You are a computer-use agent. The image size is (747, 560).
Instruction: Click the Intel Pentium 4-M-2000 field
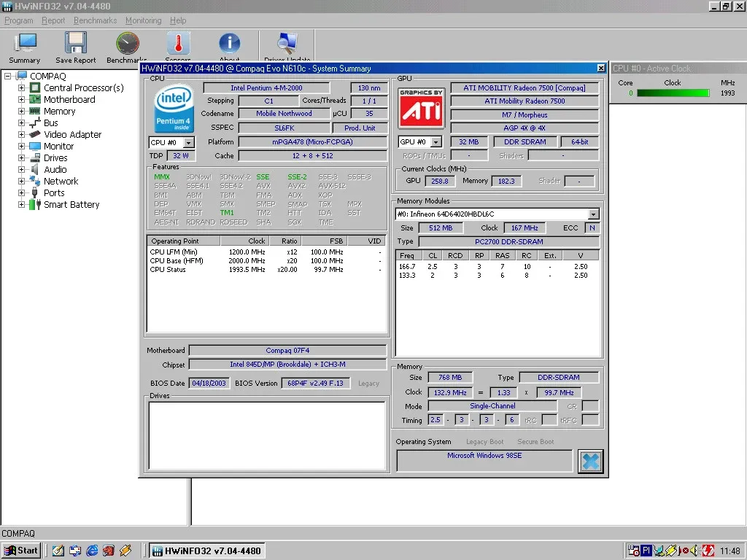(266, 88)
